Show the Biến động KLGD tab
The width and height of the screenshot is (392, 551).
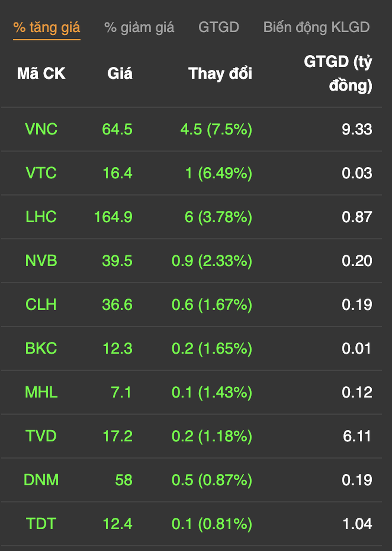[316, 27]
